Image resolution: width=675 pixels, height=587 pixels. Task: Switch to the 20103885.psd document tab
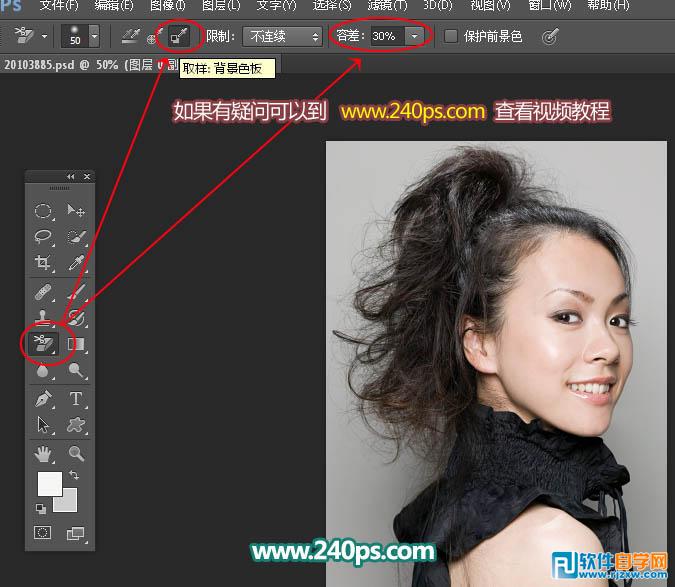click(90, 65)
